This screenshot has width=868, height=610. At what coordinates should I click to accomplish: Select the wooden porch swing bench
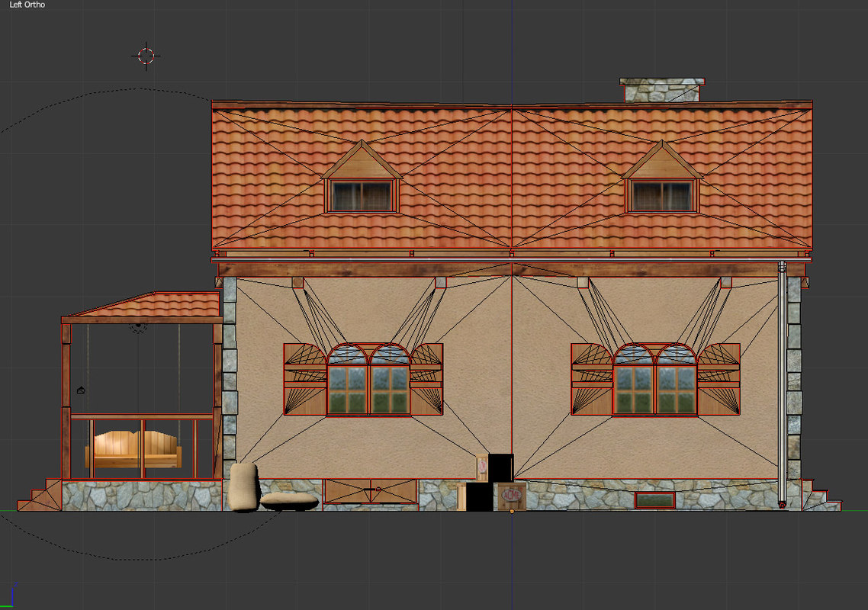(x=134, y=449)
